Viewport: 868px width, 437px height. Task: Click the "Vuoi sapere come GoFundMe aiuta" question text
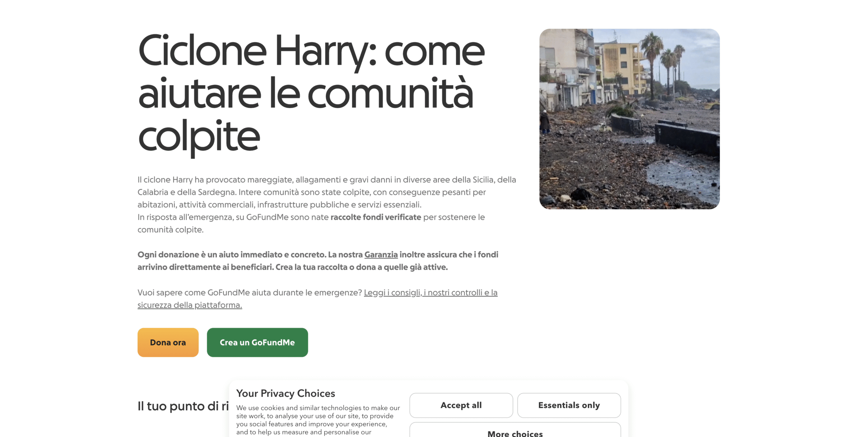pos(250,292)
